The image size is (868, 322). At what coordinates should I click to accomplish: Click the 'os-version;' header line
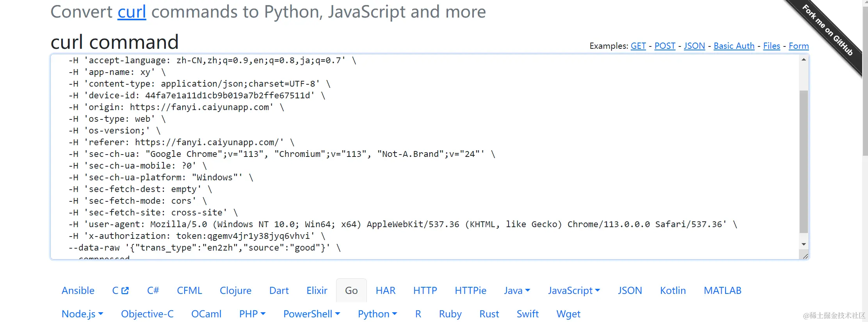click(x=115, y=131)
